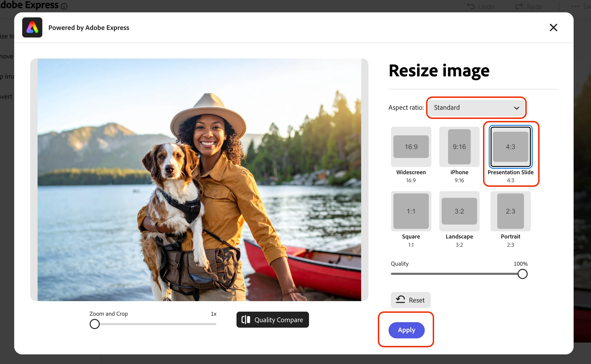
Task: Close the Resize image dialog
Action: 553,27
